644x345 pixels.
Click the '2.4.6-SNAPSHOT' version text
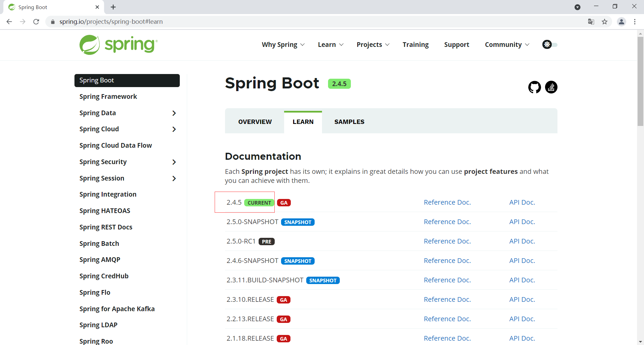tap(252, 261)
